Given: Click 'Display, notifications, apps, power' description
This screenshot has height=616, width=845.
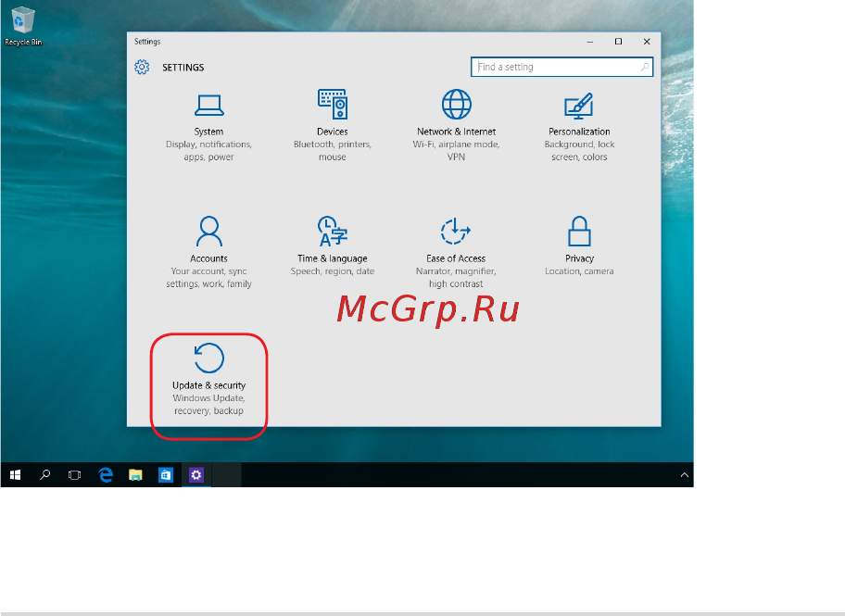Looking at the screenshot, I should click(x=209, y=151).
